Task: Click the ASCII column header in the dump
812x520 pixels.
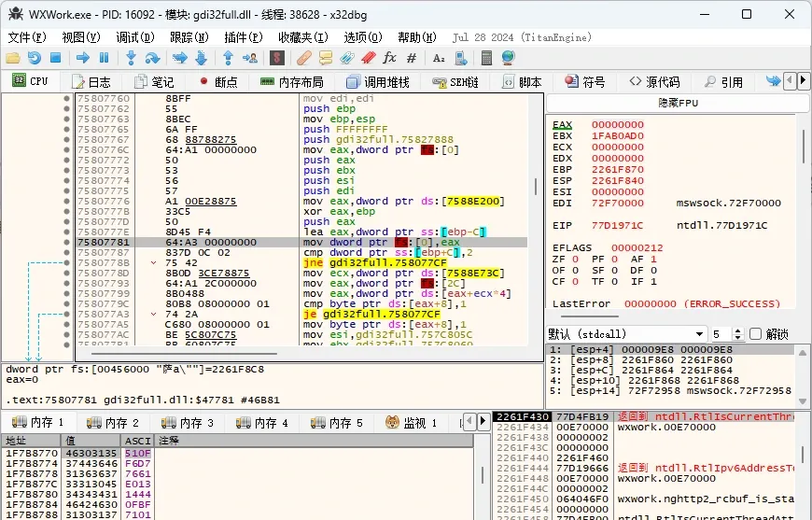Action: click(x=138, y=441)
